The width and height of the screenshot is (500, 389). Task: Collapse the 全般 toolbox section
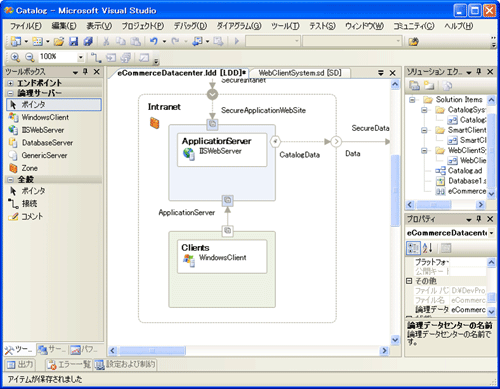[x=10, y=179]
